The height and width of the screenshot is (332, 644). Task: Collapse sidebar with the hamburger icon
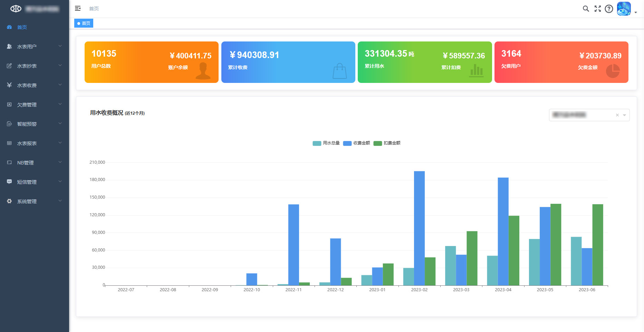point(78,8)
